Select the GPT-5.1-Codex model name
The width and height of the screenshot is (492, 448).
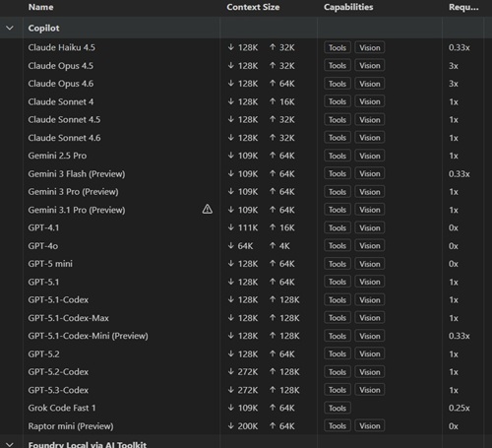[58, 300]
